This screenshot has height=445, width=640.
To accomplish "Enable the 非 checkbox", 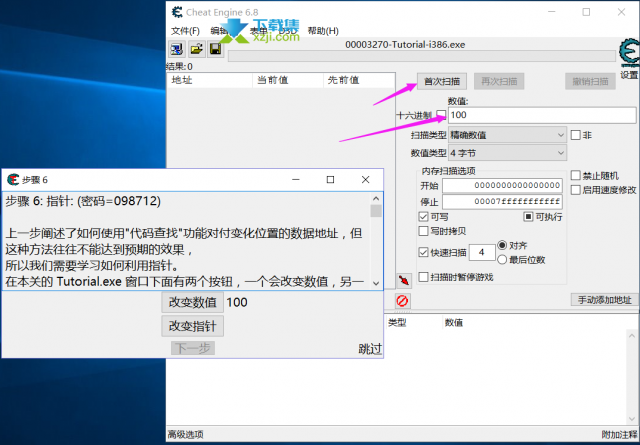I will (576, 135).
